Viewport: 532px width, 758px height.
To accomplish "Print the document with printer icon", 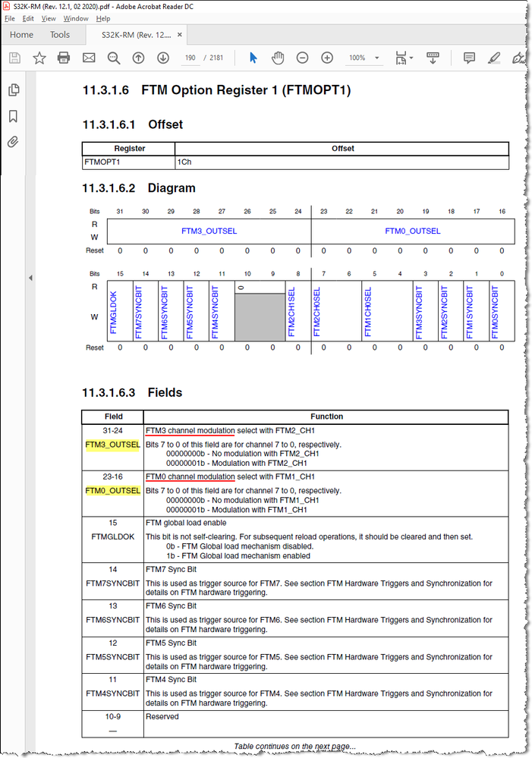I will (x=64, y=58).
